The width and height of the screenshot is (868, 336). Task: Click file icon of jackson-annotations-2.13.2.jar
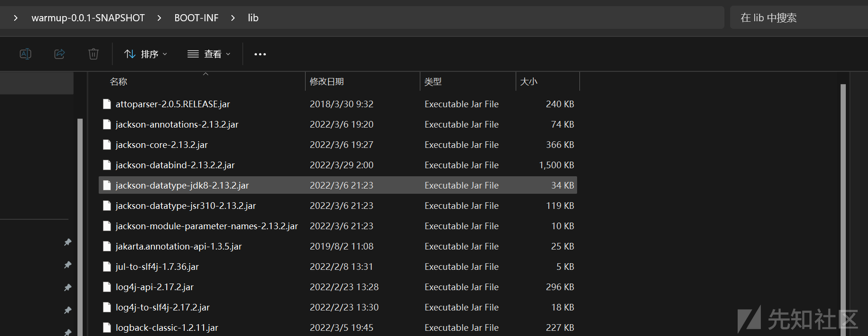pos(107,124)
